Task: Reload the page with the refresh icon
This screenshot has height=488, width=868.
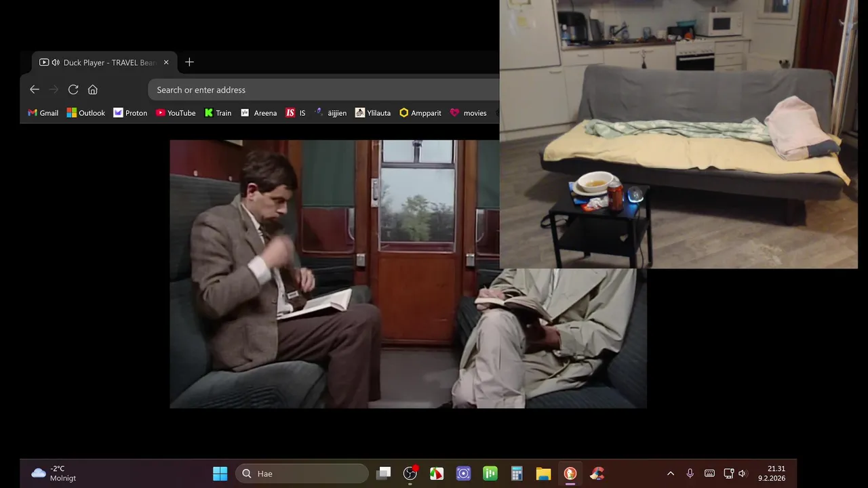Action: pyautogui.click(x=73, y=89)
